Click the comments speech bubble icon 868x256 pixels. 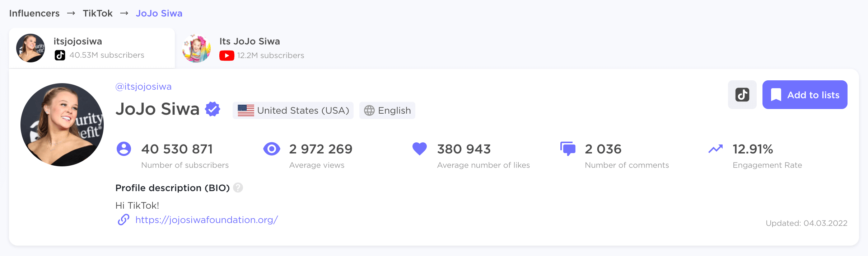click(x=568, y=149)
